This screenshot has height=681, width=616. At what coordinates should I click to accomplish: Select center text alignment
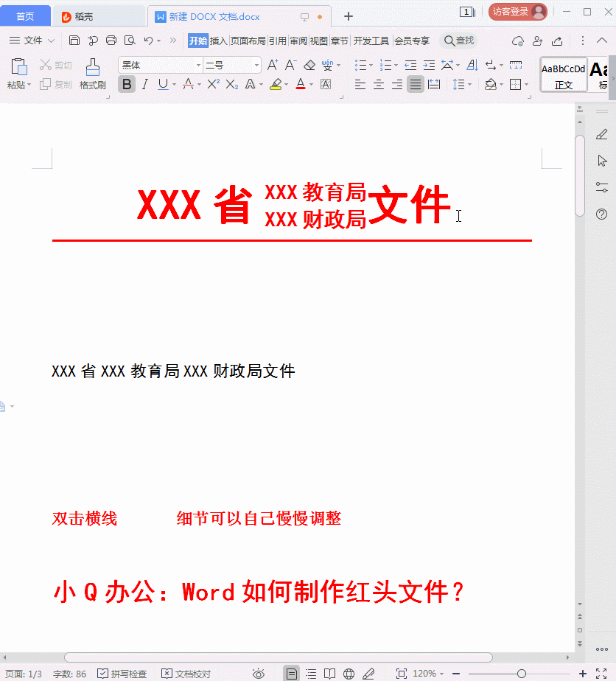379,85
